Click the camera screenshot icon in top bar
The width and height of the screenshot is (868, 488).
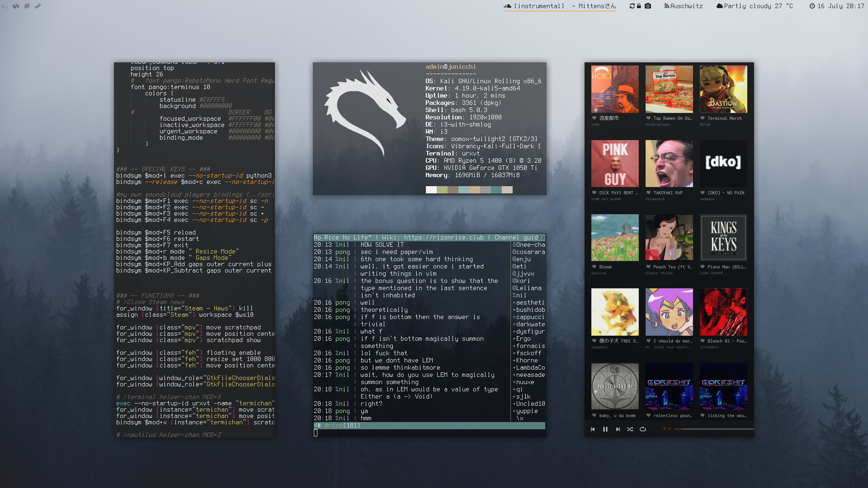click(648, 6)
